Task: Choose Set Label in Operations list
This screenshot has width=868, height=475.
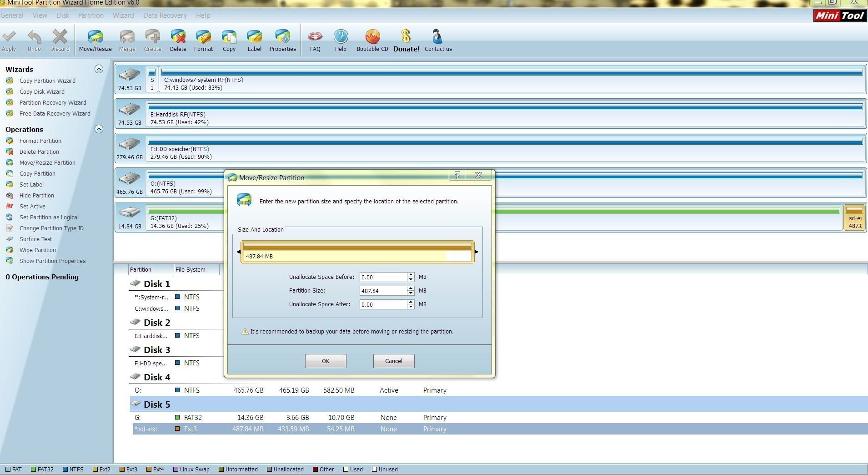Action: [31, 184]
